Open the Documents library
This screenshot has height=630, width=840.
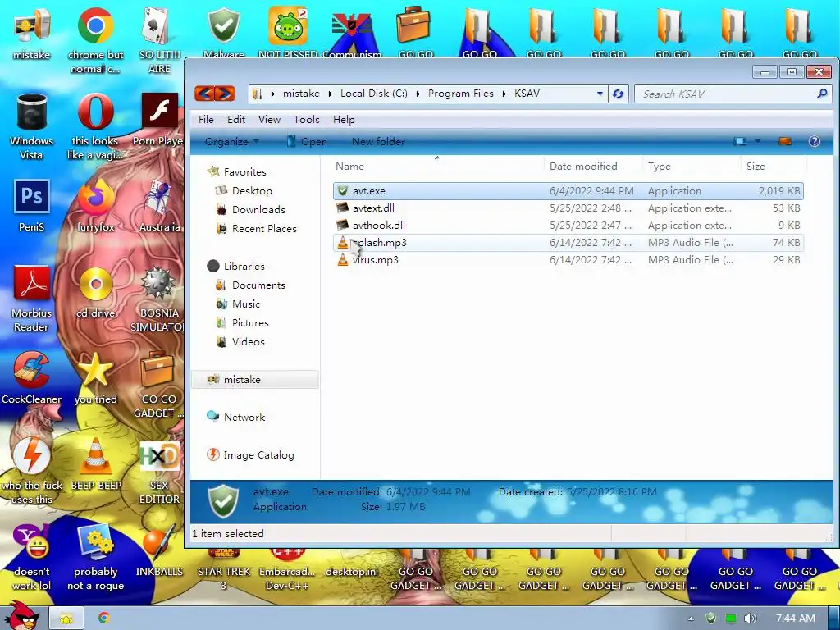click(250, 285)
